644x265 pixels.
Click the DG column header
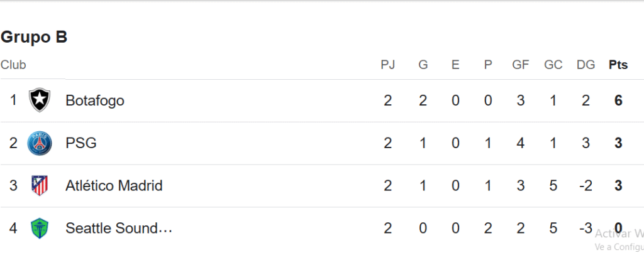pos(586,65)
